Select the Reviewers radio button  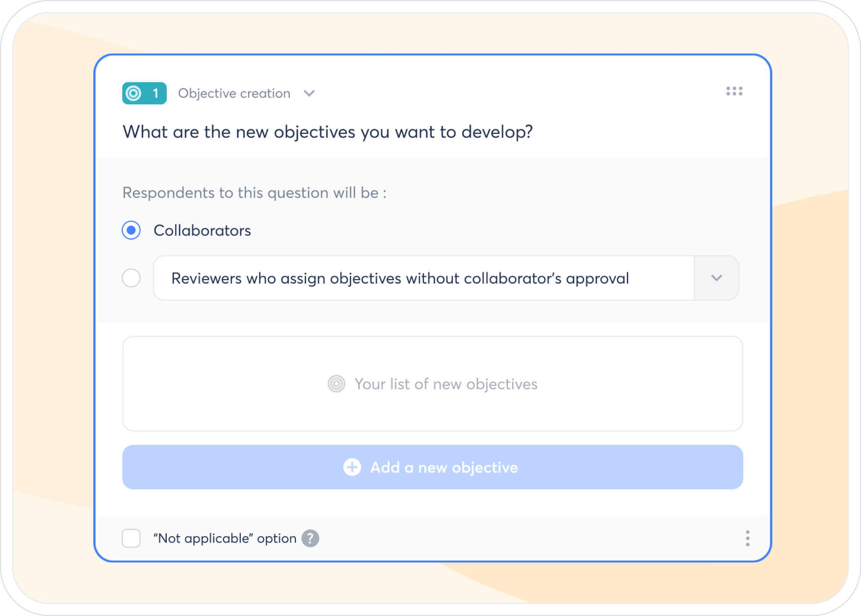131,278
